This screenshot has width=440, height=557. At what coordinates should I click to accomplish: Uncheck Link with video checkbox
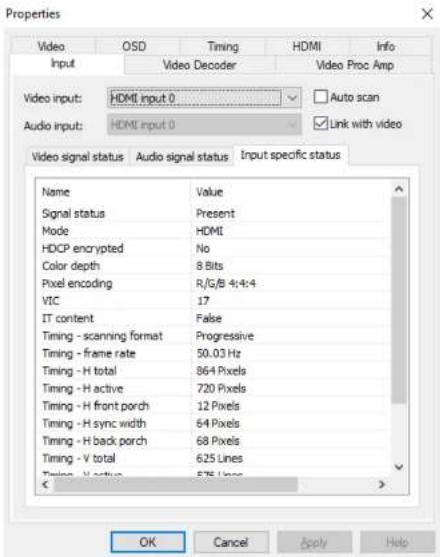tap(320, 124)
